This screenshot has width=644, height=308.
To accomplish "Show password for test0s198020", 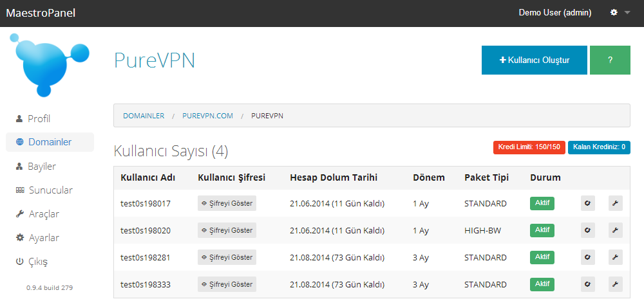I will coord(227,230).
